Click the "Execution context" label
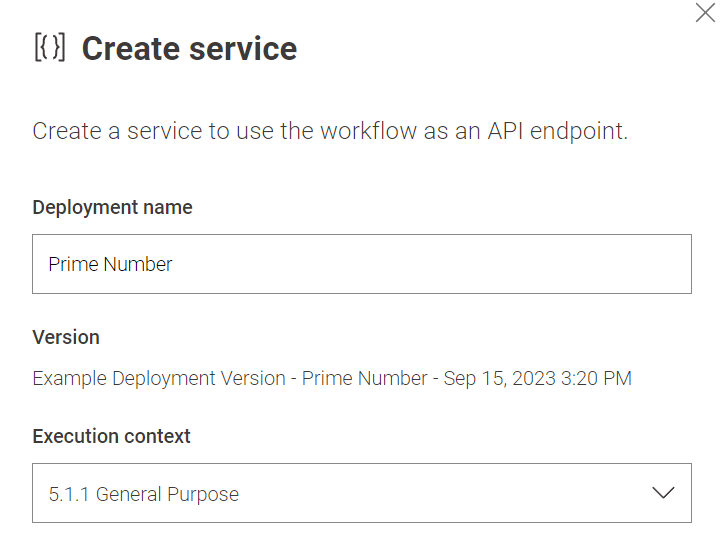This screenshot has width=726, height=541. [x=111, y=436]
